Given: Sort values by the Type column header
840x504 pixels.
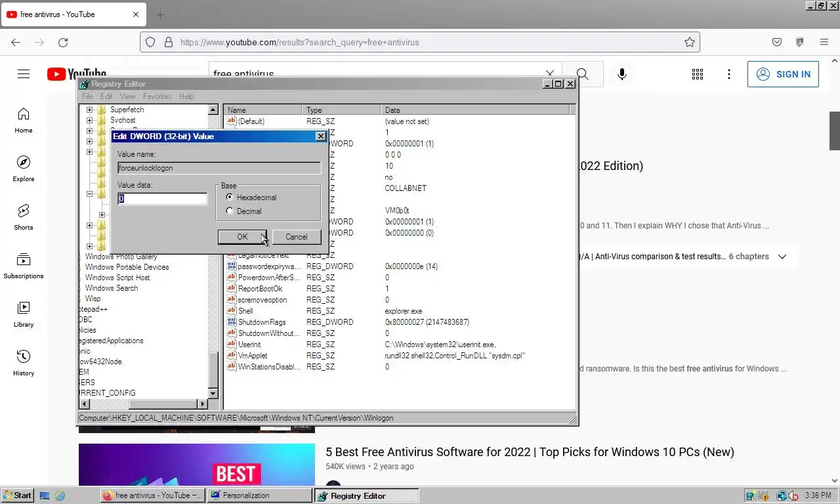Looking at the screenshot, I should (341, 110).
